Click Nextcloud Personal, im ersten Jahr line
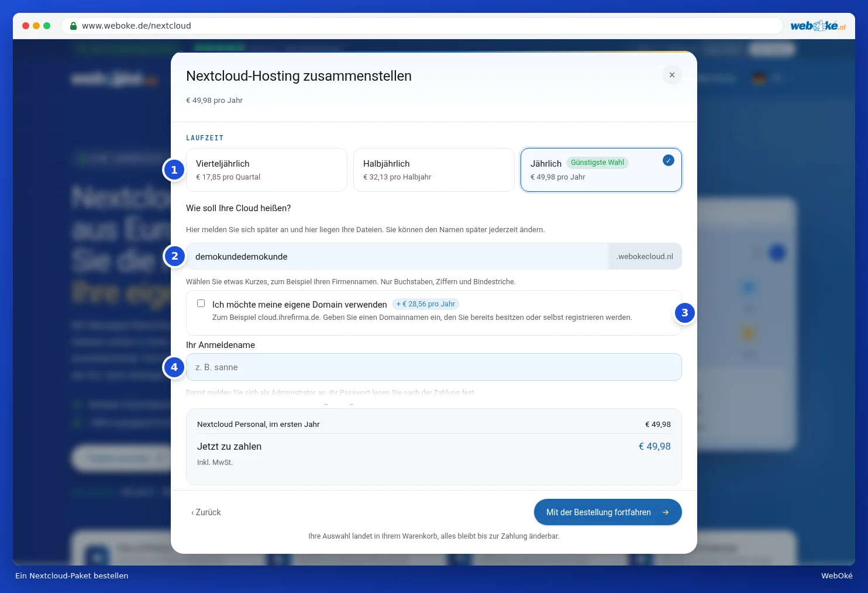The height and width of the screenshot is (593, 868). pos(433,424)
